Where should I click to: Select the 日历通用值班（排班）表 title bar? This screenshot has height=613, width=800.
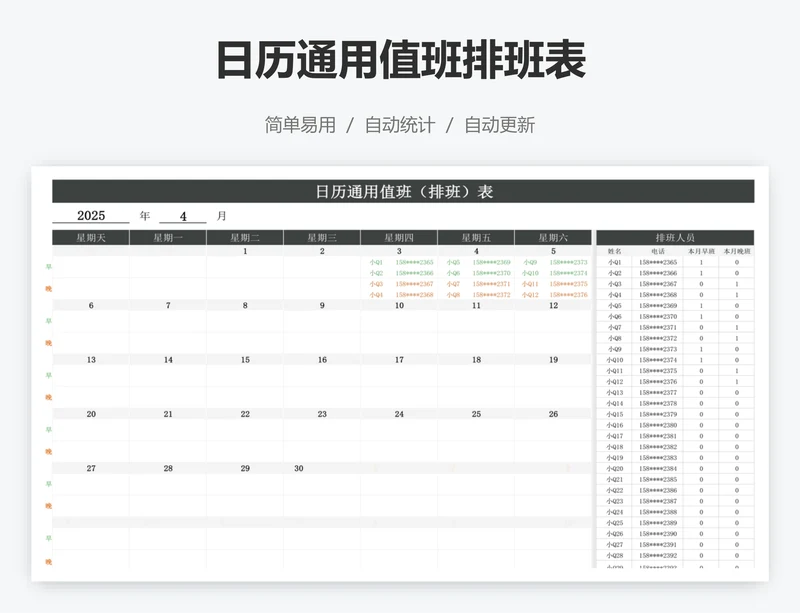pyautogui.click(x=403, y=191)
